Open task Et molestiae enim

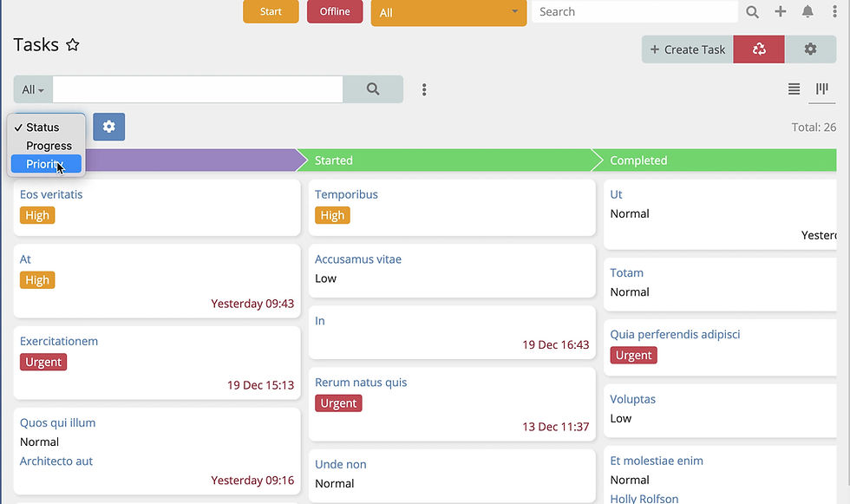[657, 461]
